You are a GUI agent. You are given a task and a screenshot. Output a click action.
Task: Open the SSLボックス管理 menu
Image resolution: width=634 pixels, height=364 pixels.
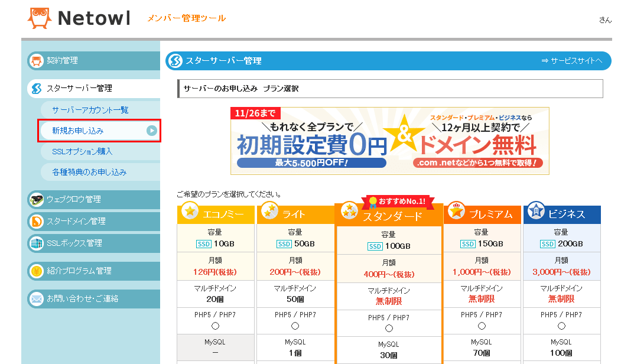tap(94, 243)
